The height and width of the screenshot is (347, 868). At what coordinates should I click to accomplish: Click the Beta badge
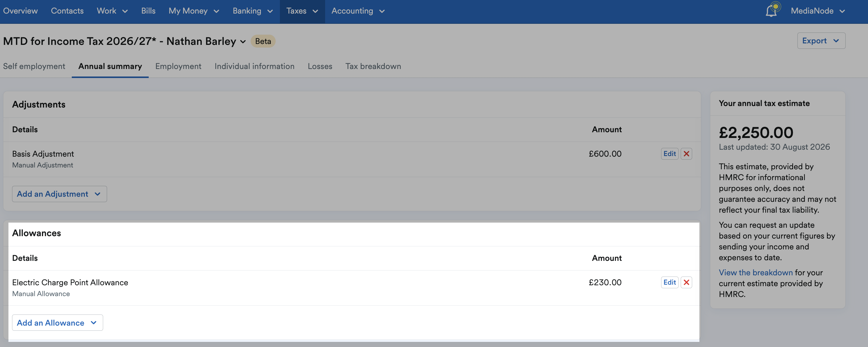(x=263, y=41)
